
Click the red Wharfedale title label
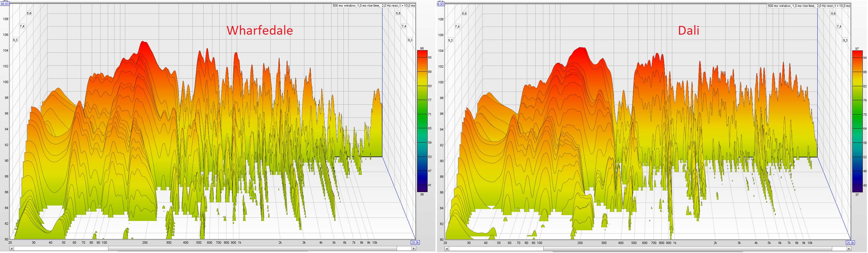pyautogui.click(x=260, y=30)
